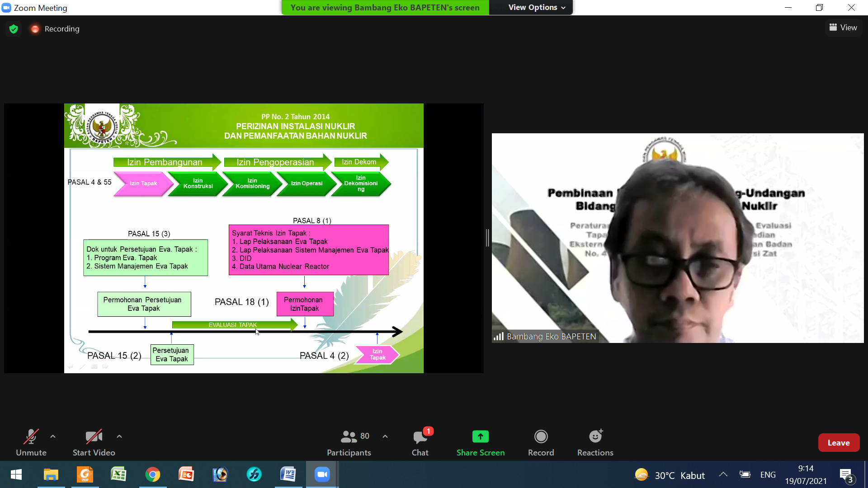Leave the meeting
Image resolution: width=868 pixels, height=488 pixels.
(839, 443)
